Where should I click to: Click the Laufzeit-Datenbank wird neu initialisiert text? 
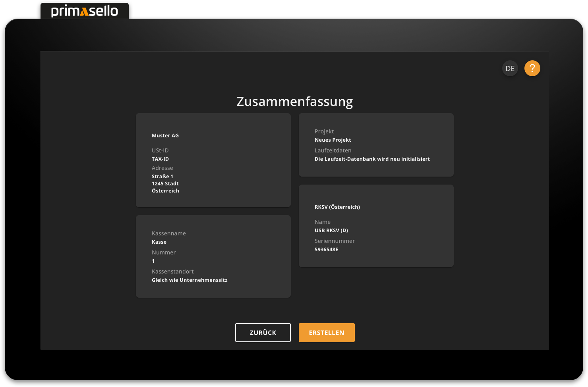click(x=372, y=159)
